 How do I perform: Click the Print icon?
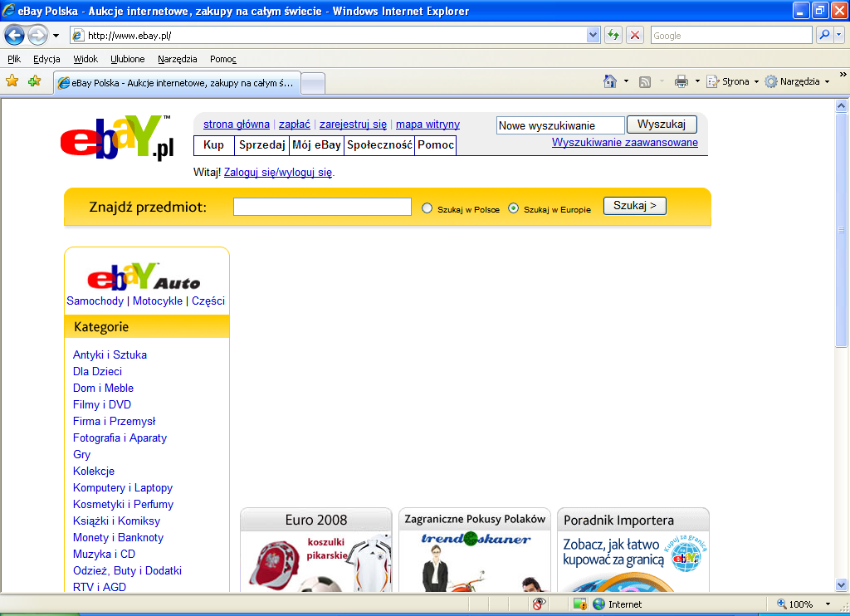[x=681, y=81]
